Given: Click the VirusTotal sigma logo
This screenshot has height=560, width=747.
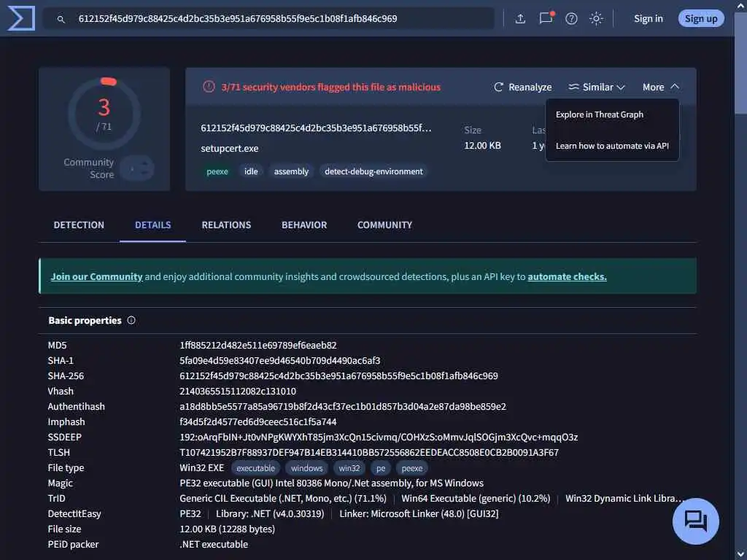Looking at the screenshot, I should click(x=21, y=18).
